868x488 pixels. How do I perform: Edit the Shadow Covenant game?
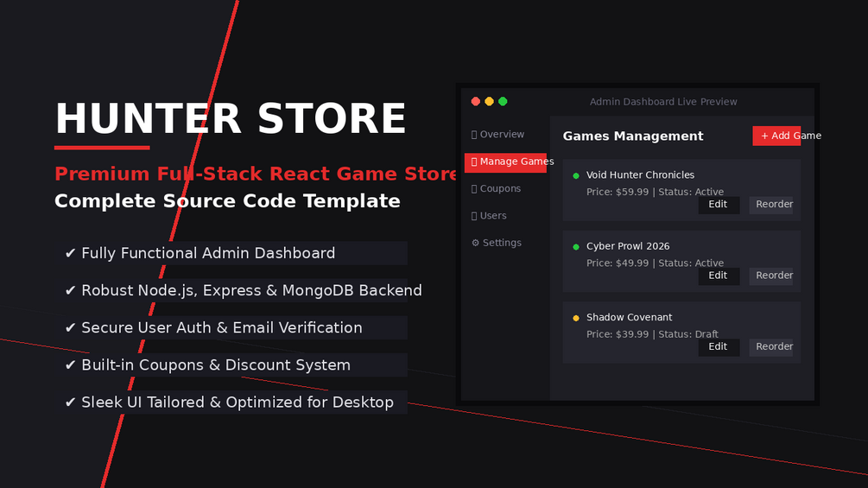coord(719,347)
